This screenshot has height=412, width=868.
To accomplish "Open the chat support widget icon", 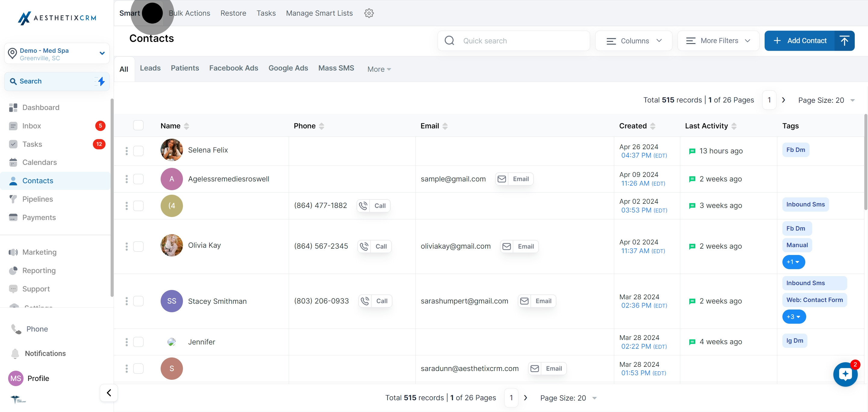I will (845, 374).
